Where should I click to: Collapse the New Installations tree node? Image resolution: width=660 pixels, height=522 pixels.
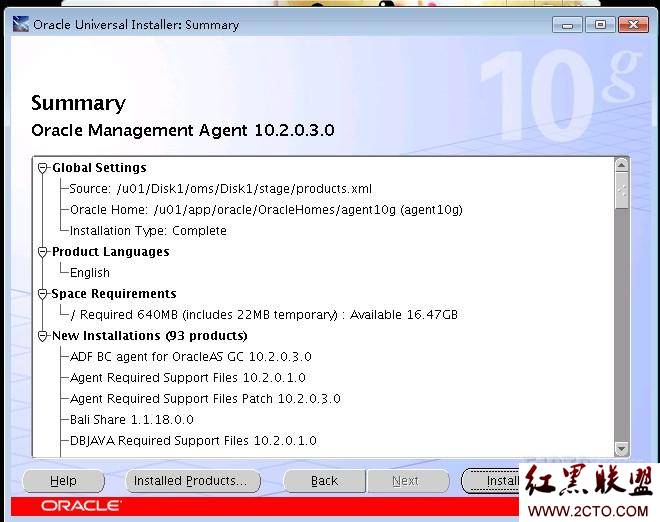[x=43, y=336]
